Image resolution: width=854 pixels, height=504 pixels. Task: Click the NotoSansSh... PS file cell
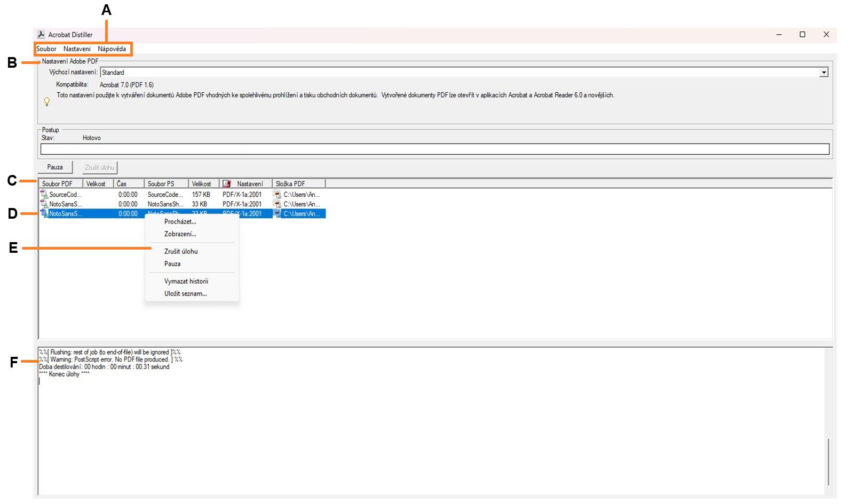click(x=165, y=204)
